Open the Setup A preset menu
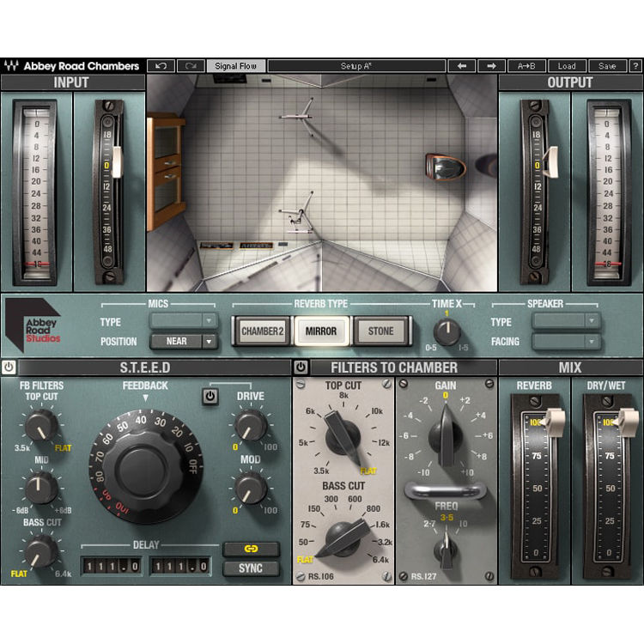644x644 pixels. 356,65
